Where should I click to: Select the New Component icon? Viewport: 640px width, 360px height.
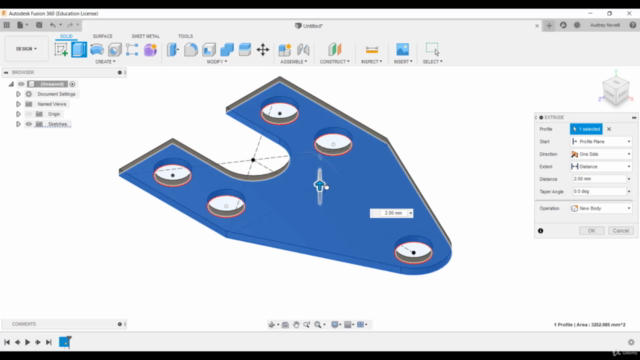point(284,50)
